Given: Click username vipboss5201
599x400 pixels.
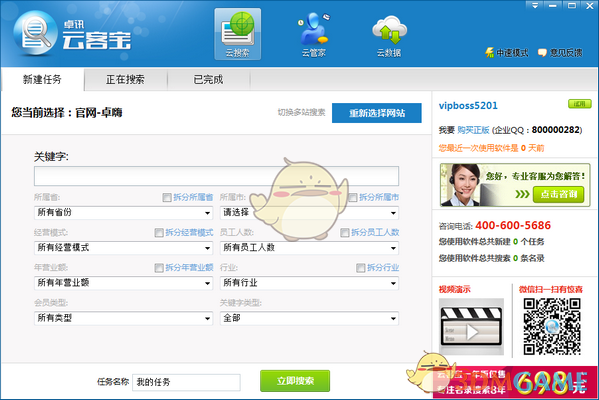Looking at the screenshot, I should tap(468, 106).
